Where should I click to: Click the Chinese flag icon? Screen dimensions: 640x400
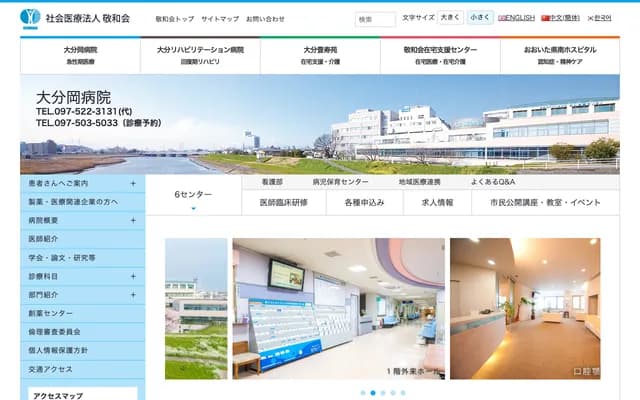click(545, 18)
